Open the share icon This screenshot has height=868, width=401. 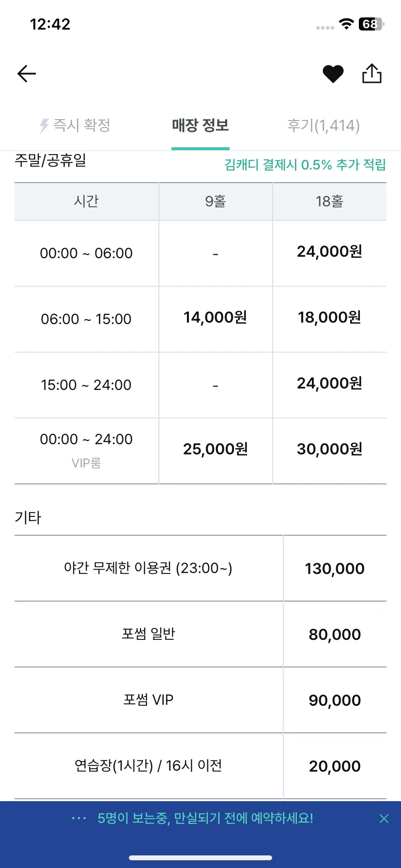coord(372,73)
